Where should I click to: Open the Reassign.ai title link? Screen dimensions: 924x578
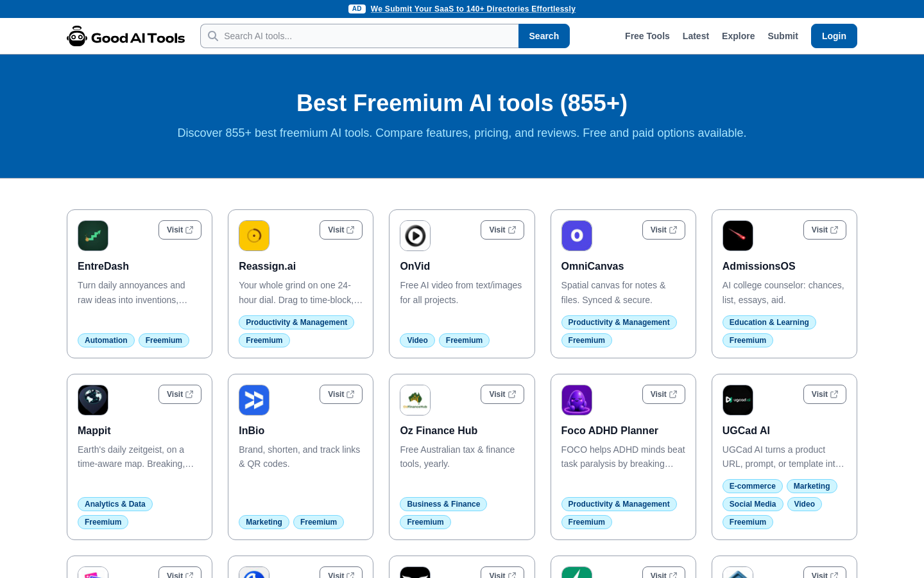tap(267, 267)
